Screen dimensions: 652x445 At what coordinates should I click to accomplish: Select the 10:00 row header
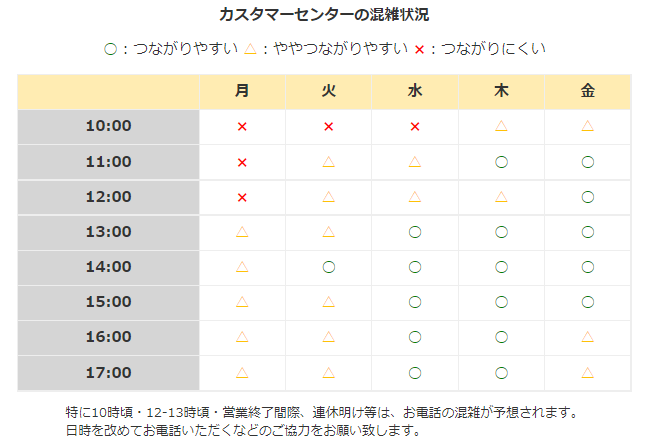[109, 127]
